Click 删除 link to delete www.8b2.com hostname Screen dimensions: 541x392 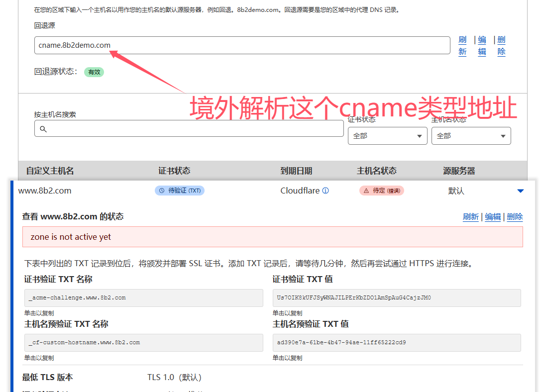coord(515,216)
